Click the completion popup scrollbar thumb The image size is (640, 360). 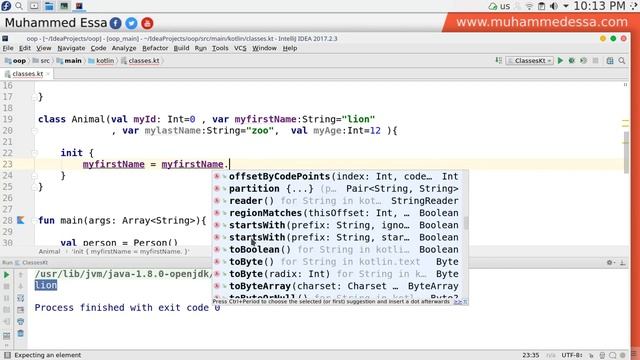point(466,223)
